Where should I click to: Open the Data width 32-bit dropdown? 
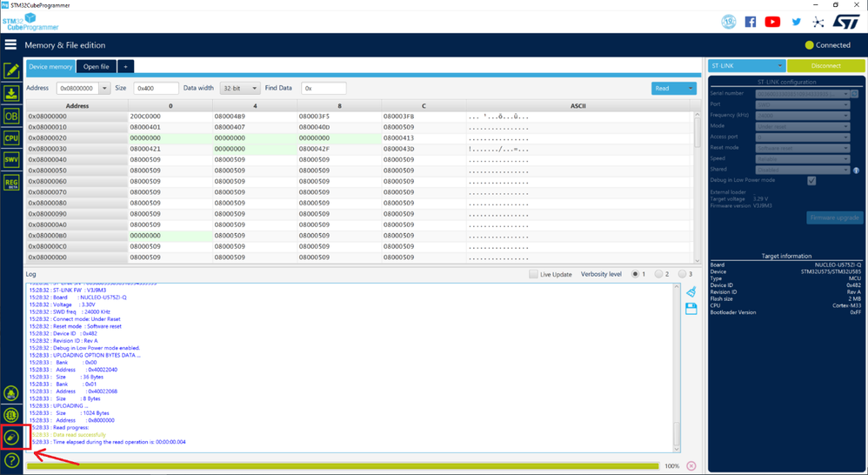[x=240, y=88]
